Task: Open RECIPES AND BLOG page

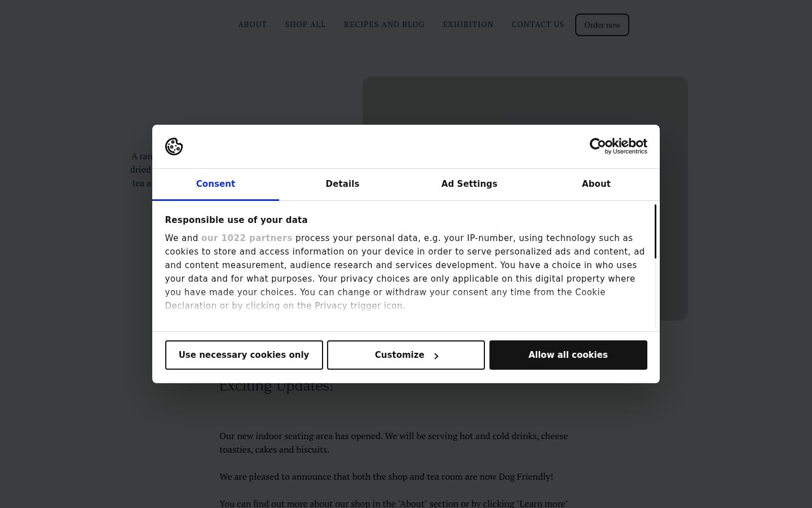Action: (x=384, y=24)
